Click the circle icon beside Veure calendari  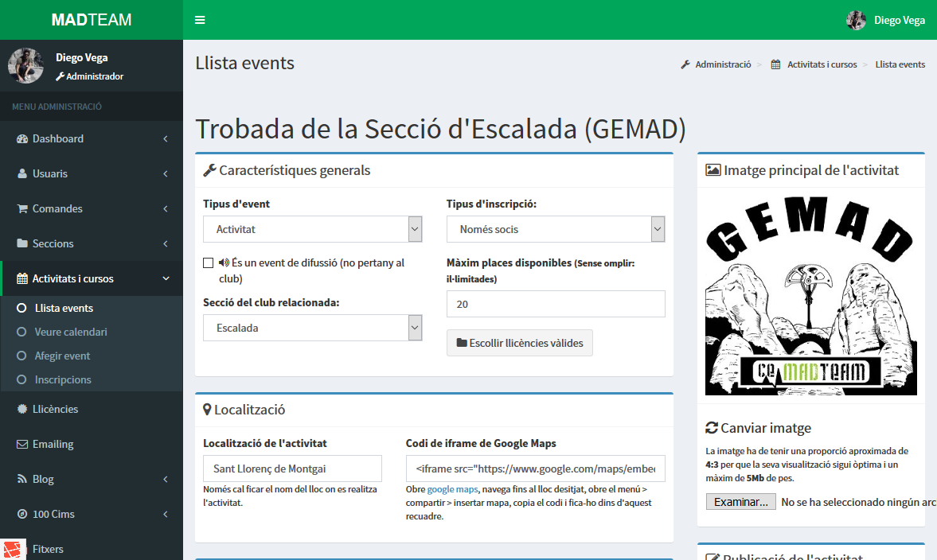[x=21, y=332]
